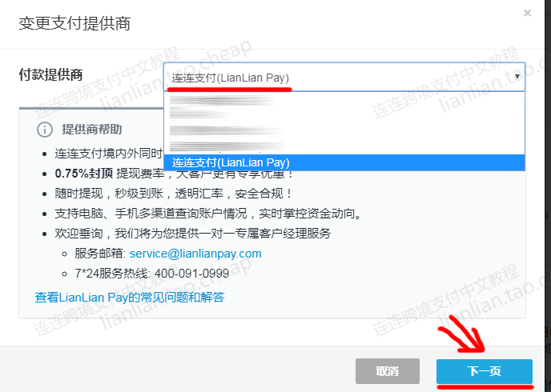Close the 变更支付提供商 dialog with X
This screenshot has width=551, height=392.
[527, 14]
